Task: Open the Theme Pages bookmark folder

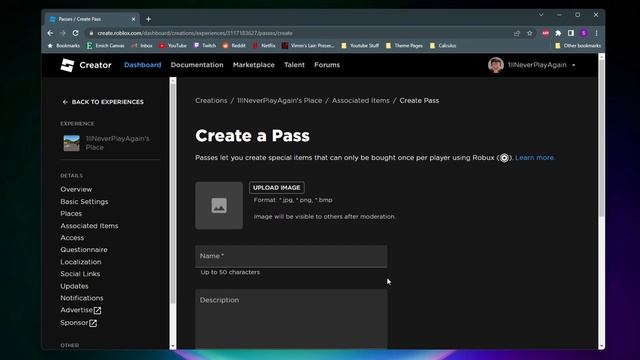Action: [x=404, y=46]
